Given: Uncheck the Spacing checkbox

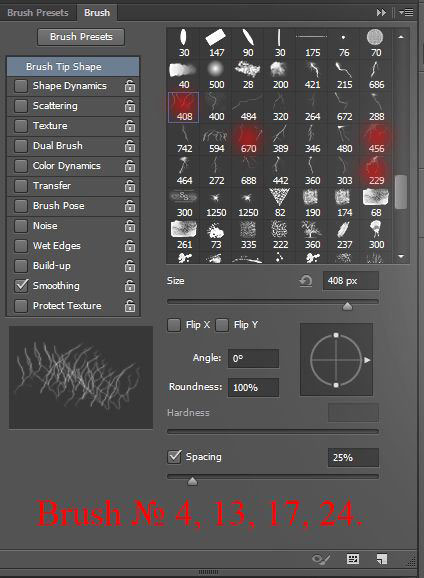Looking at the screenshot, I should 174,457.
